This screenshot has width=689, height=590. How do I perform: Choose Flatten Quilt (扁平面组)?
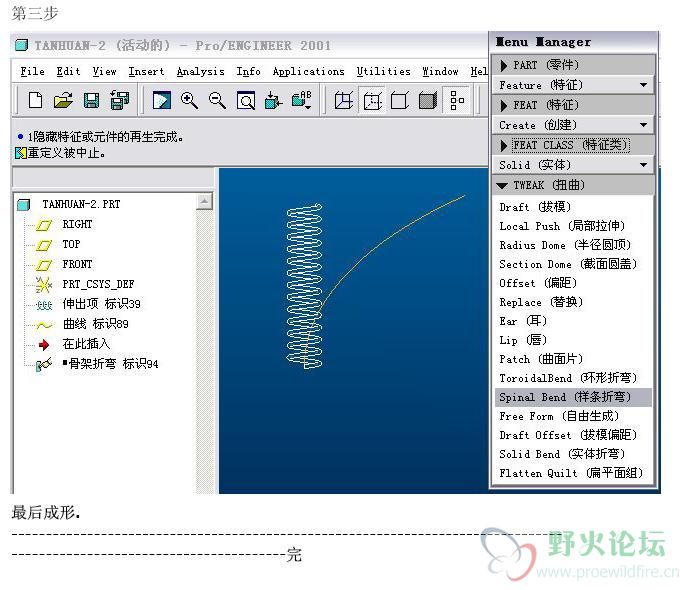click(571, 473)
